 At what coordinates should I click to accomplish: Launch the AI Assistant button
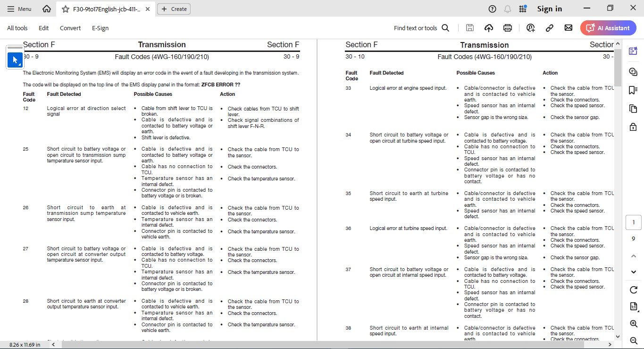608,28
